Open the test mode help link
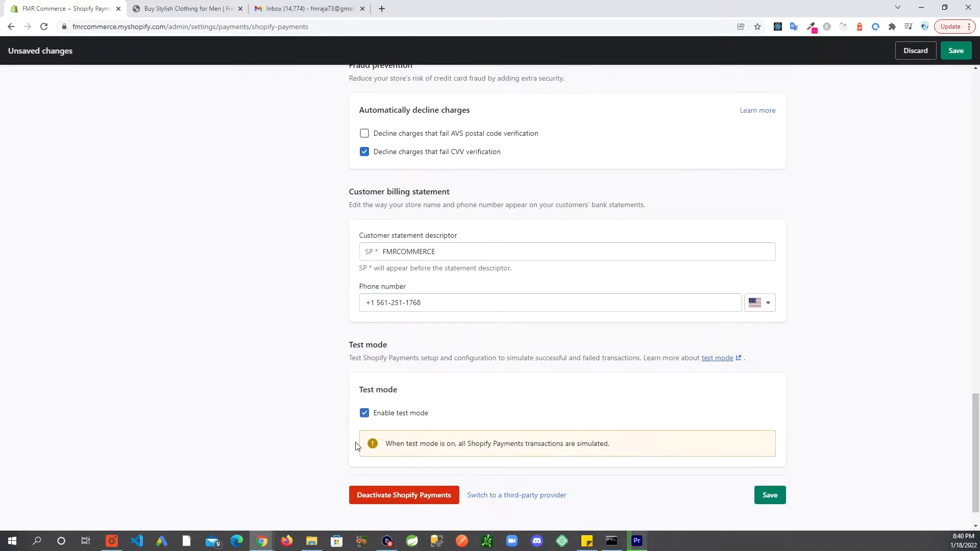 point(721,358)
